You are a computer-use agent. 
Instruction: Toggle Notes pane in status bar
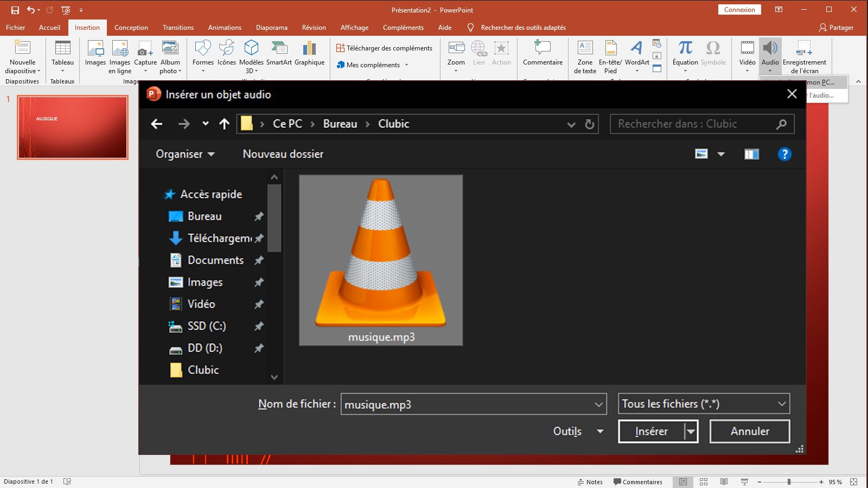point(590,481)
